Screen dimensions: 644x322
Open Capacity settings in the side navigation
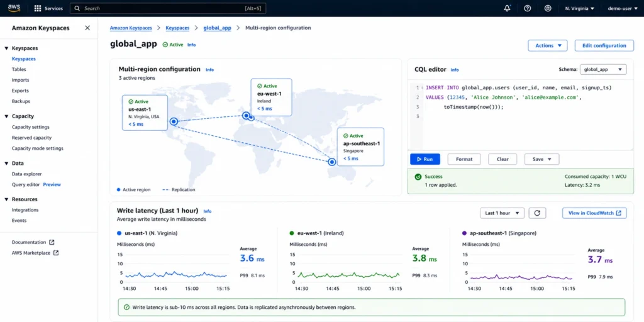pos(31,127)
